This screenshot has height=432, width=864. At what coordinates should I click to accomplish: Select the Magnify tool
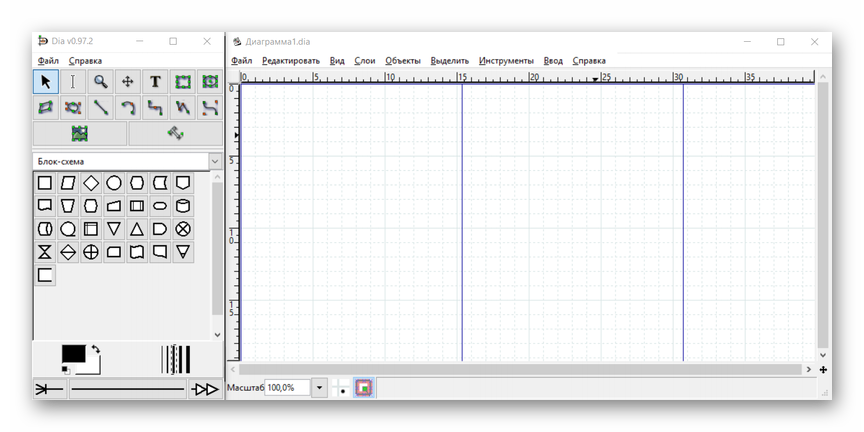click(x=100, y=82)
